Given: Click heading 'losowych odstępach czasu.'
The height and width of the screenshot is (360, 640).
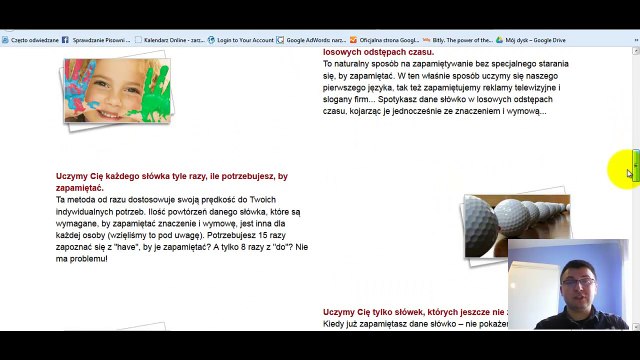Looking at the screenshot, I should pyautogui.click(x=378, y=52).
